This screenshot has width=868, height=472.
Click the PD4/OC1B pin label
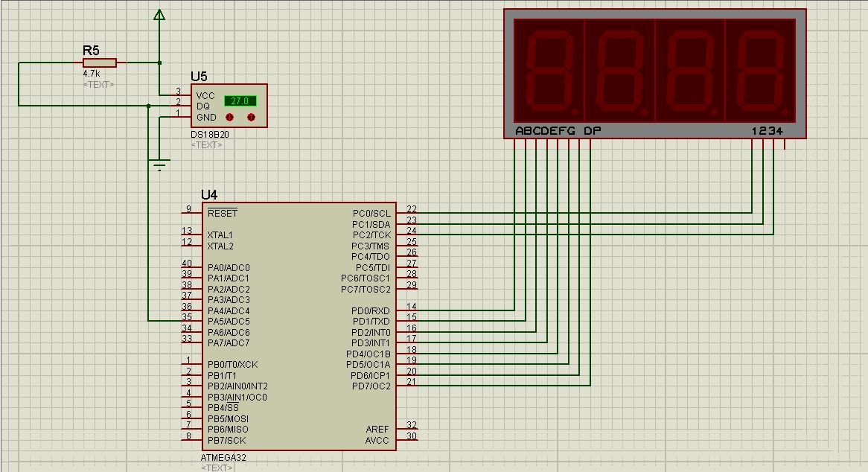click(x=368, y=354)
